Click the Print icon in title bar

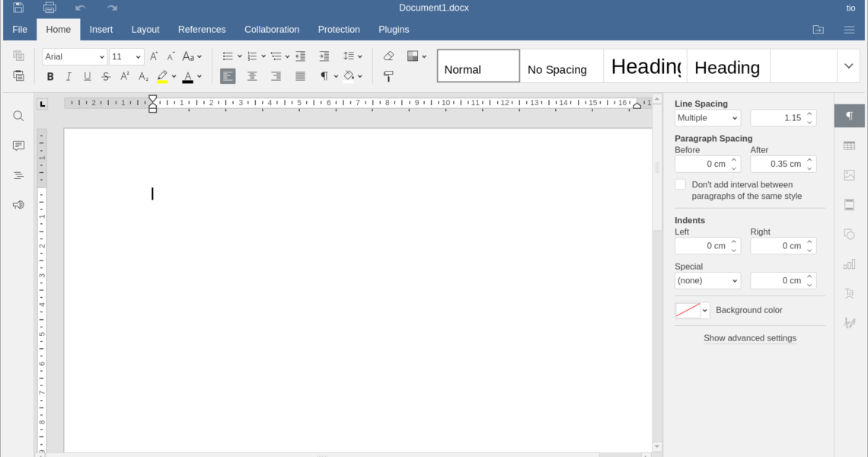(x=49, y=8)
